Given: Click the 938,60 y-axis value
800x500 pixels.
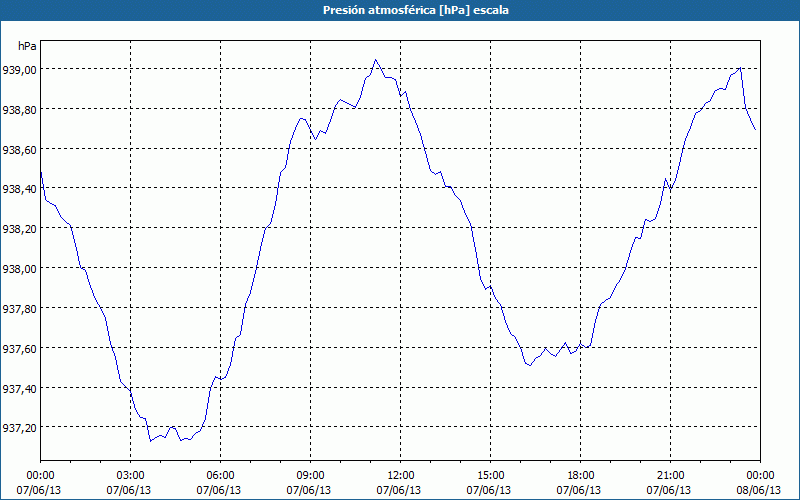Looking at the screenshot, I should pyautogui.click(x=19, y=149).
